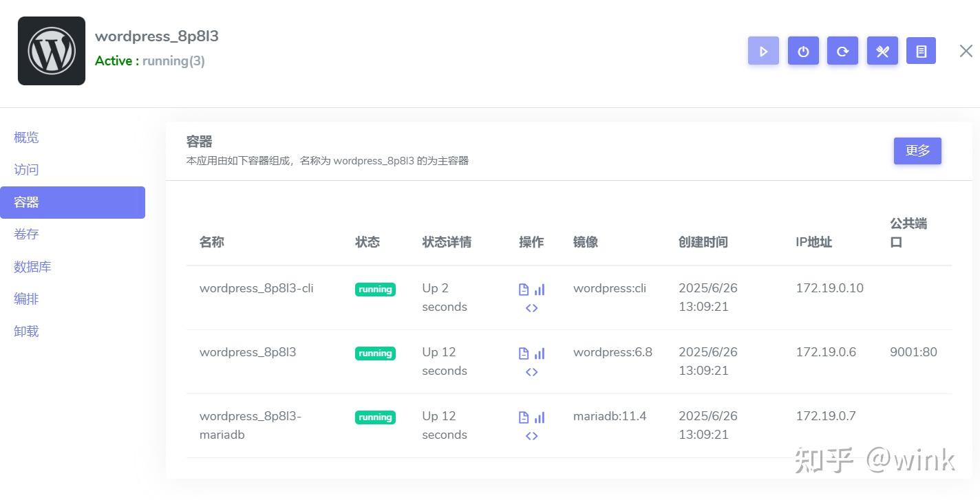View application logs via the header file icon
Screen dimensions: 980x500
point(921,50)
